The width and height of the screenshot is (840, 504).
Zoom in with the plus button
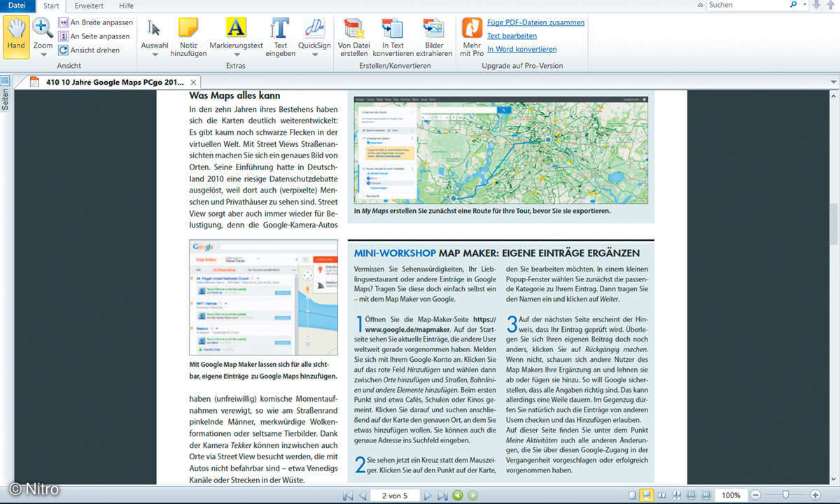click(x=815, y=495)
